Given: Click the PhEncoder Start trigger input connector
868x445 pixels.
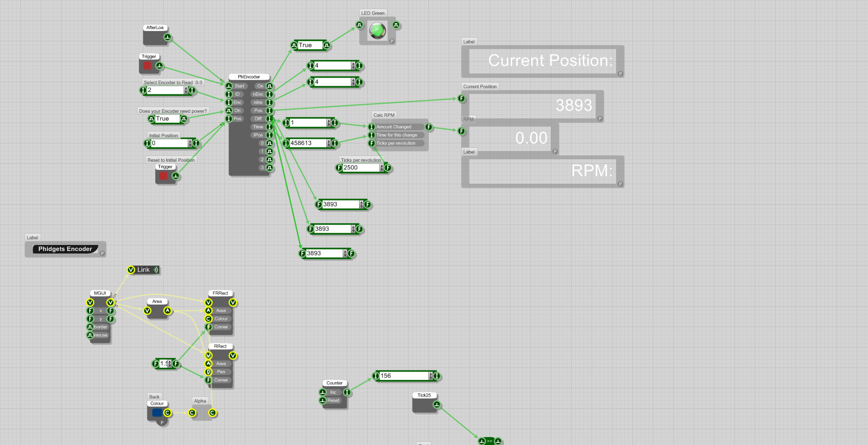Looking at the screenshot, I should [x=229, y=86].
